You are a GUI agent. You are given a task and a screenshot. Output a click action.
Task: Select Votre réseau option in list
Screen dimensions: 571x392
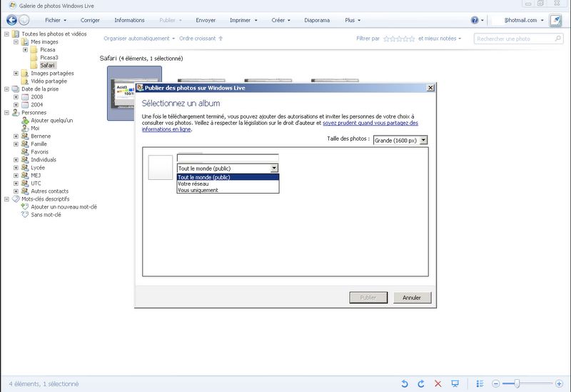click(x=228, y=184)
